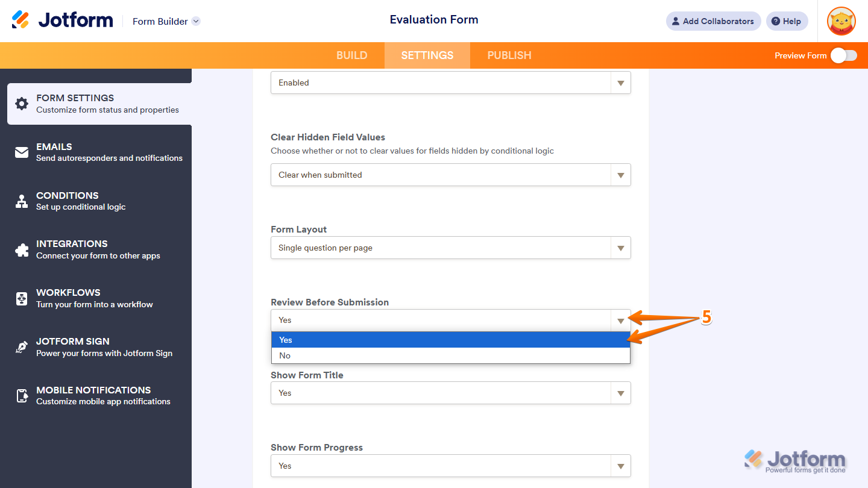Click the Conditions logic icon
Image resolution: width=868 pixels, height=488 pixels.
(x=20, y=201)
